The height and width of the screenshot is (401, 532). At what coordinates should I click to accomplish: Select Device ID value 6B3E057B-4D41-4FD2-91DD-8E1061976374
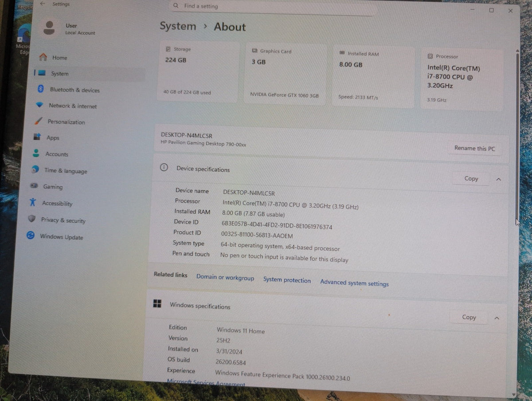click(x=277, y=225)
